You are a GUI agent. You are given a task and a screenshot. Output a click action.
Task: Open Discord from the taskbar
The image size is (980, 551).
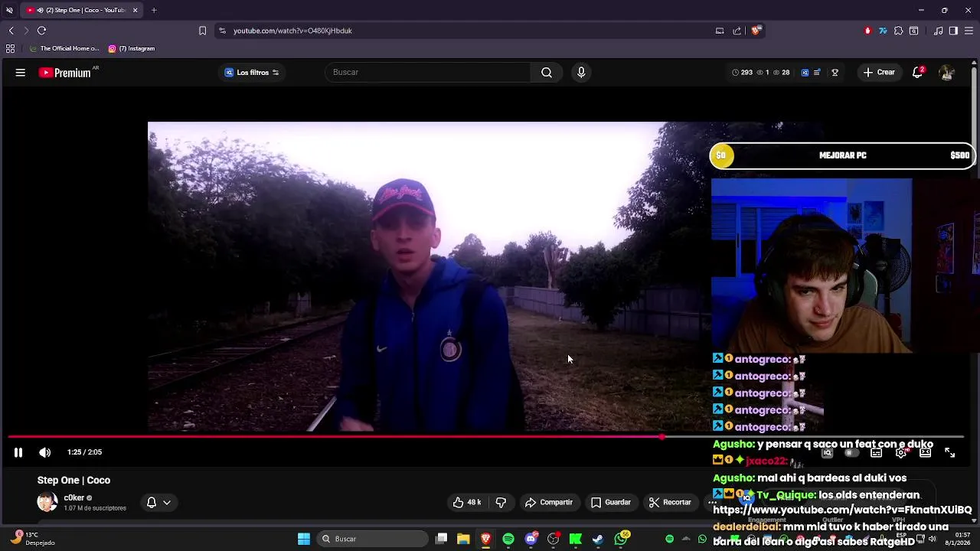531,539
